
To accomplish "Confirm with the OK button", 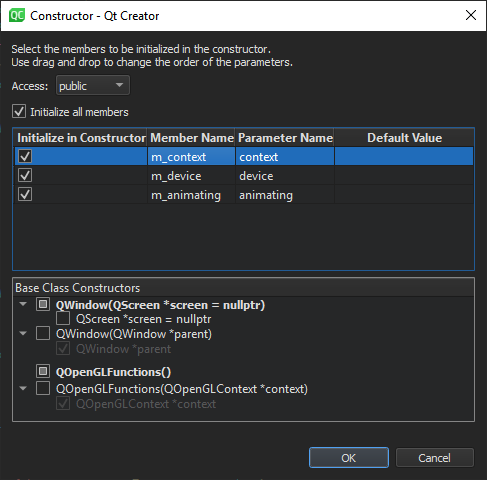I will pos(349,458).
